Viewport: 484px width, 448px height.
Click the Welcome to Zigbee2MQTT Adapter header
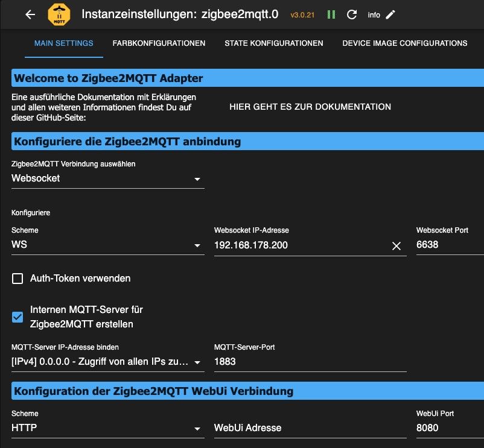pyautogui.click(x=247, y=78)
